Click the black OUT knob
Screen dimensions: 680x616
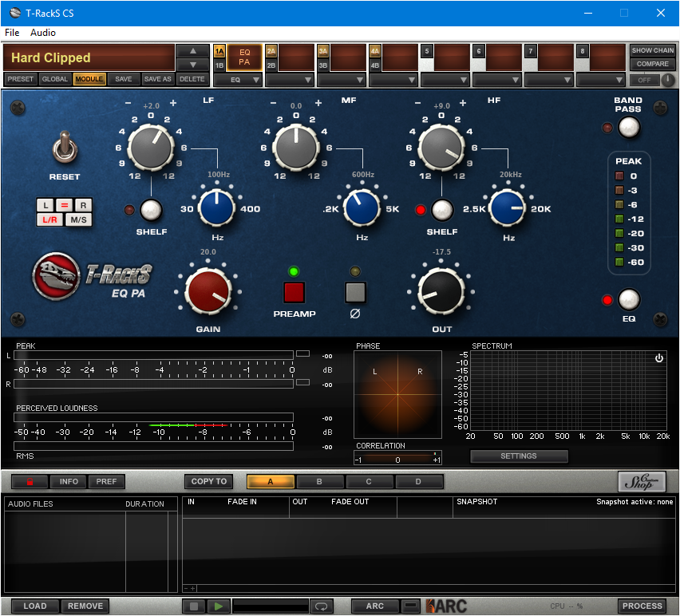[x=441, y=291]
